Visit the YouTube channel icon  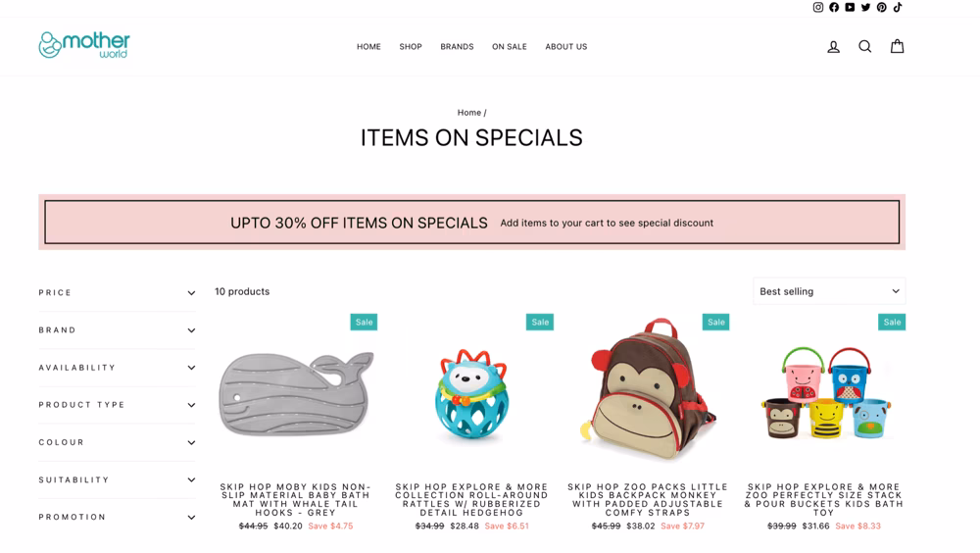[x=850, y=8]
